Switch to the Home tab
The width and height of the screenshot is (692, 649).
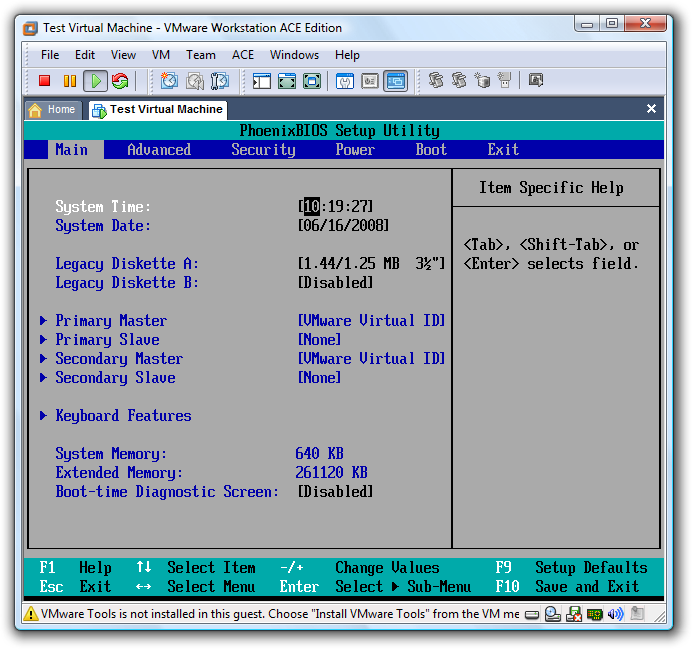53,109
